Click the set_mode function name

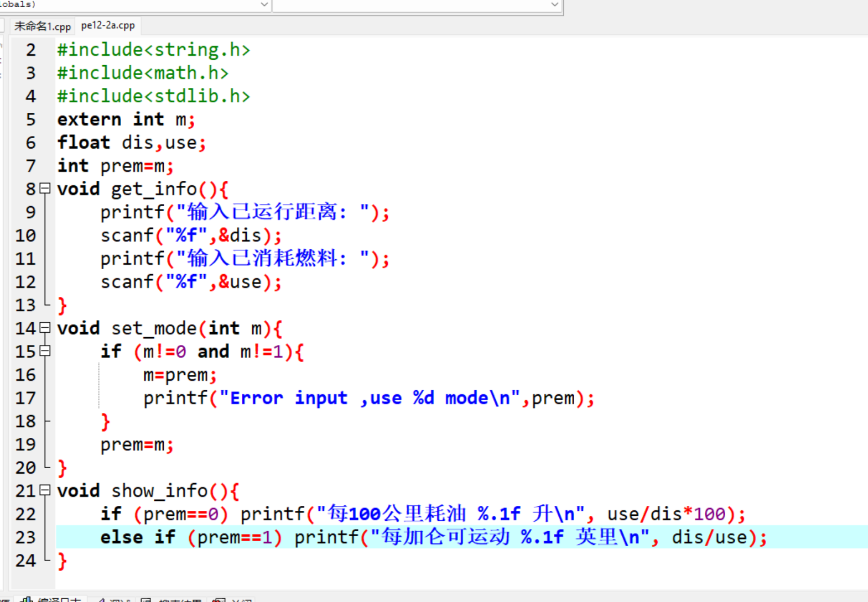point(154,328)
